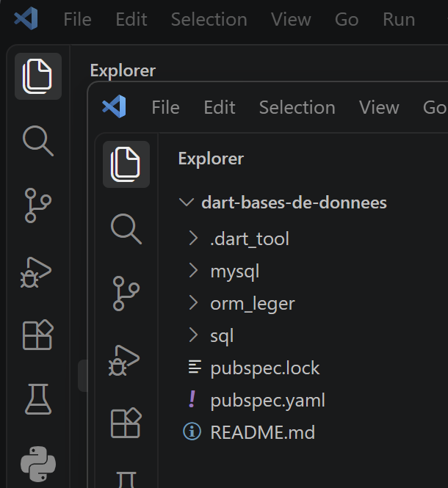The width and height of the screenshot is (448, 488).
Task: Open Edit menu in inner window
Action: pos(220,107)
